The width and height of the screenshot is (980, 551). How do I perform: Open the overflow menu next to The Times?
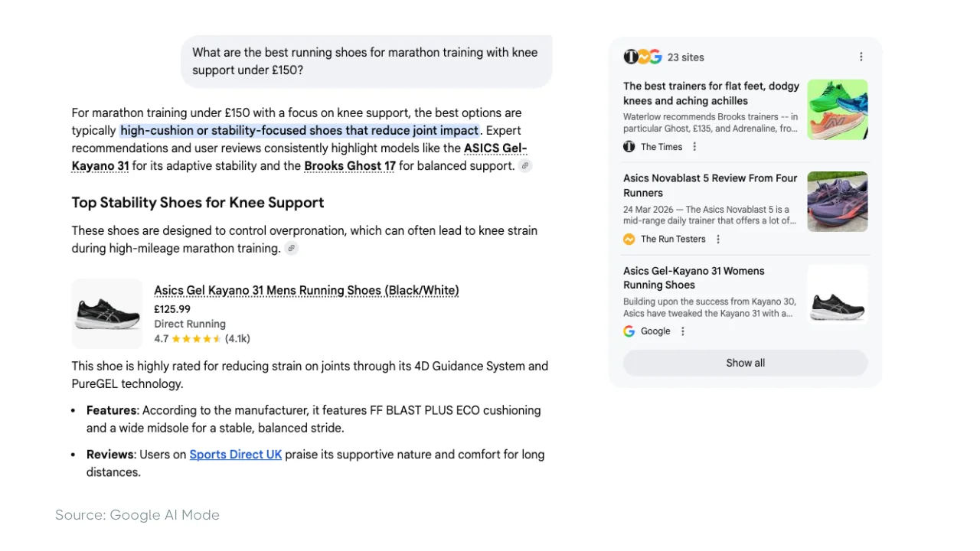[x=694, y=146]
